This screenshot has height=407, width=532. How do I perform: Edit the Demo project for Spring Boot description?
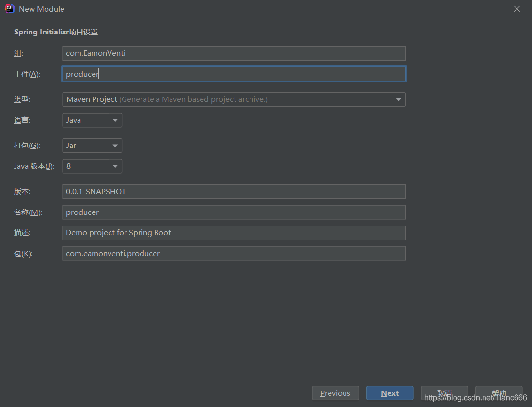pyautogui.click(x=234, y=233)
